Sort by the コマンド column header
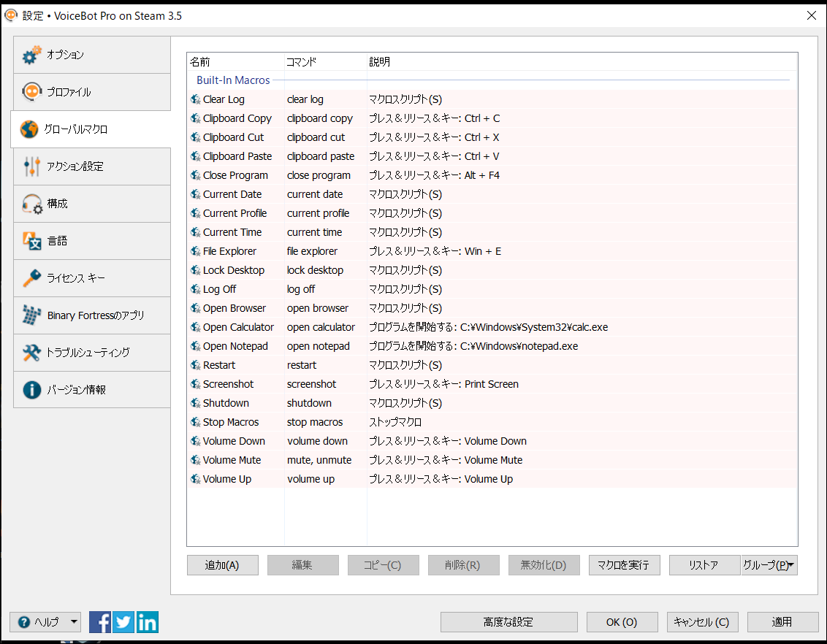Viewport: 827px width, 644px height. click(x=325, y=61)
